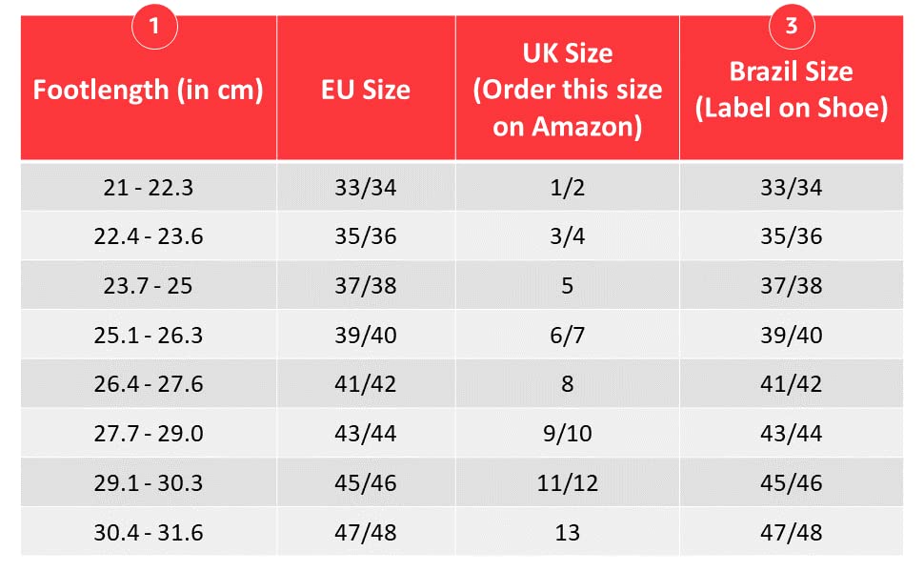Click Brazil size 43/44 cell
924x572 pixels.
[x=791, y=435]
